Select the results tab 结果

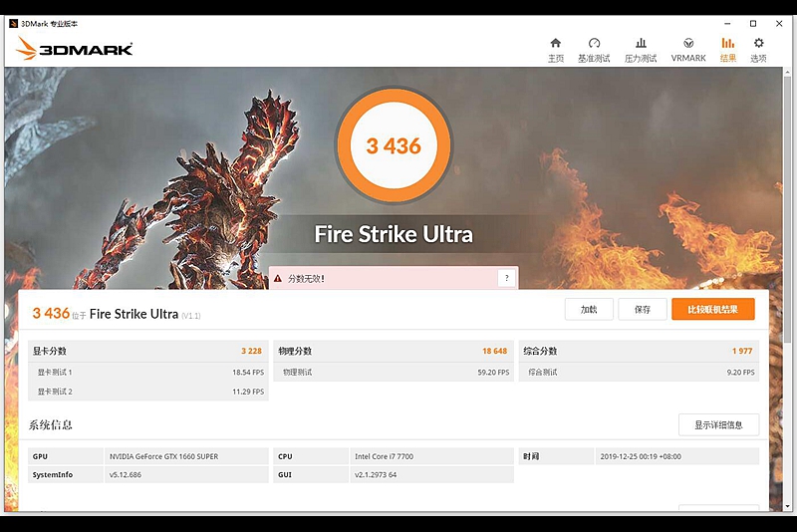(x=728, y=50)
